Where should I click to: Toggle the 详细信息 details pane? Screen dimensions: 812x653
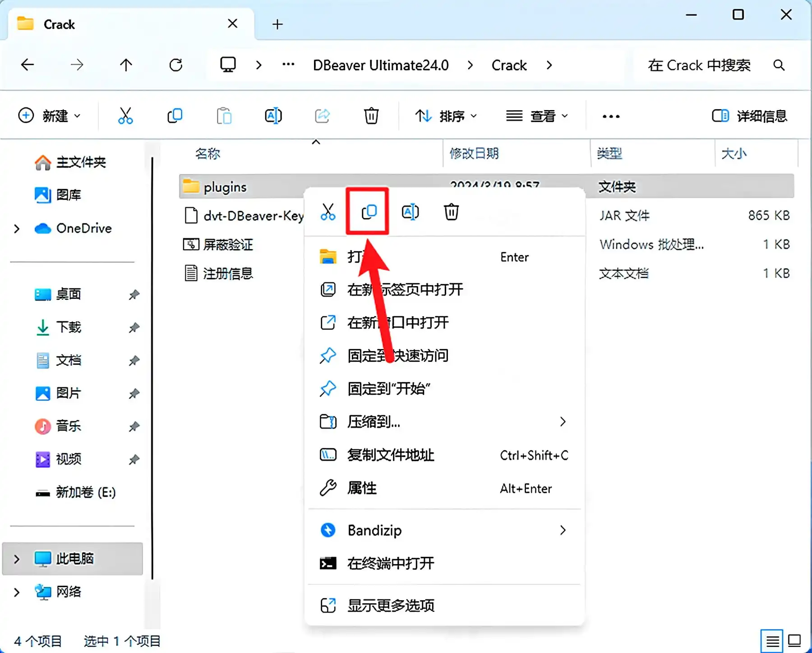[749, 116]
